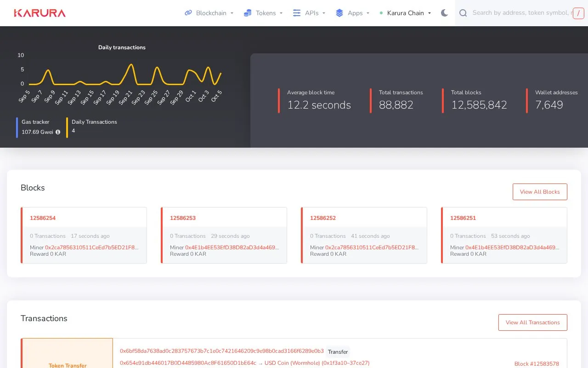Click the Sep 5 chart axis label

pyautogui.click(x=24, y=96)
